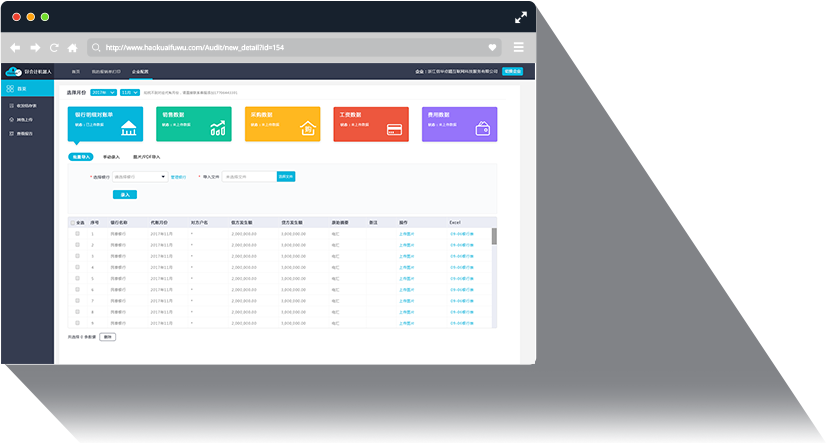Check the checkbox for table row 7
This screenshot has width=826, height=443.
(77, 301)
